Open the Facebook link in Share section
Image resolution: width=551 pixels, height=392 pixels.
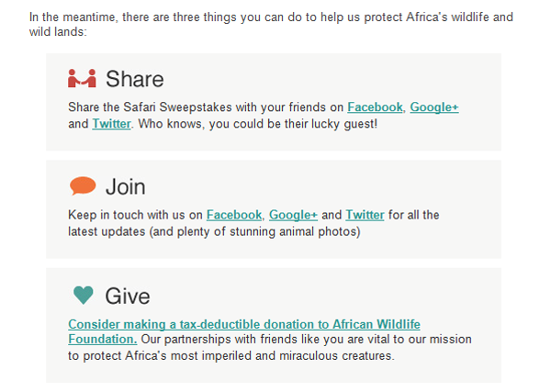pyautogui.click(x=375, y=107)
